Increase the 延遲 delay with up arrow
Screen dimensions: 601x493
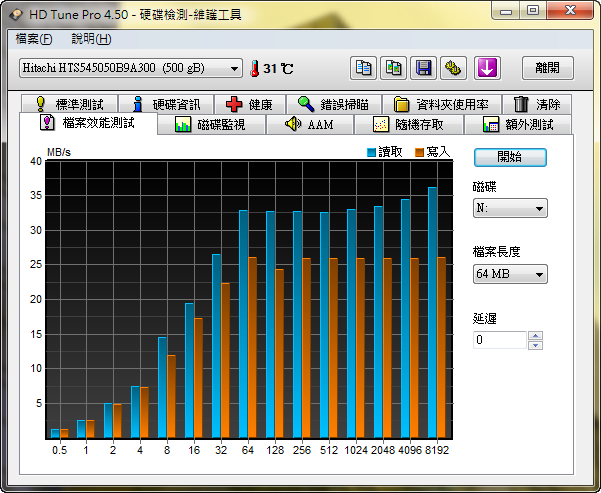535,335
